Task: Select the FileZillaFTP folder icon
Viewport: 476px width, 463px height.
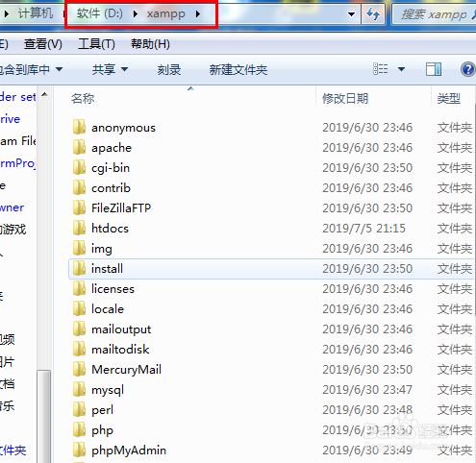Action: point(79,208)
